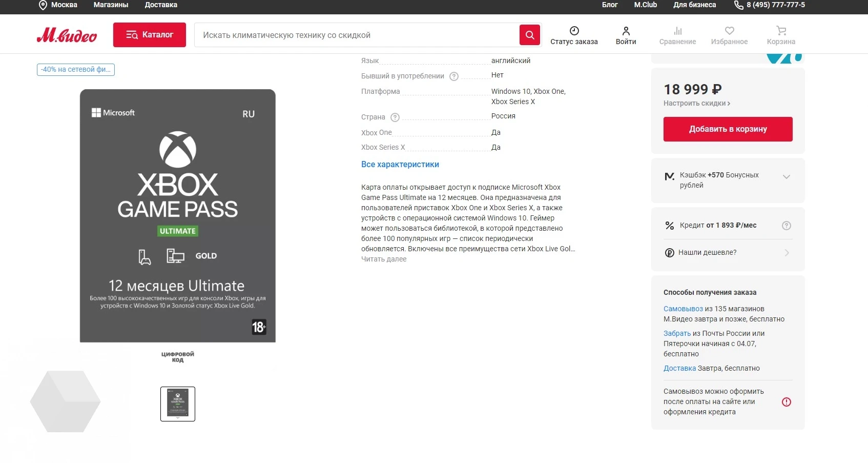Go to the М.Видео logo homepage
The height and width of the screenshot is (463, 868).
coord(67,35)
